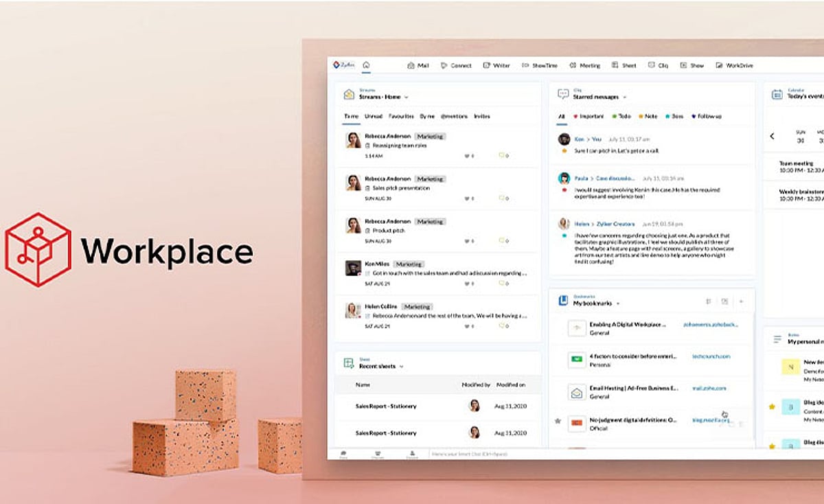Image resolution: width=824 pixels, height=504 pixels.
Task: Click the Calendar panel icon
Action: coord(777,94)
